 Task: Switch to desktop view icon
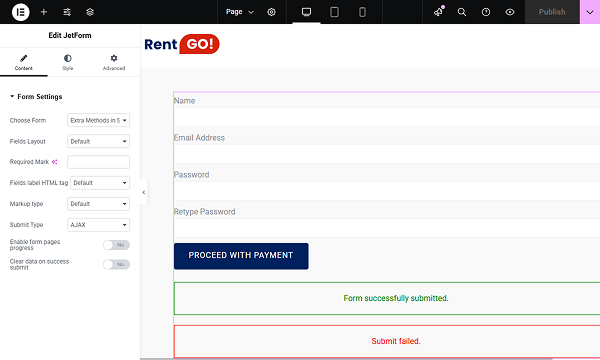[307, 12]
